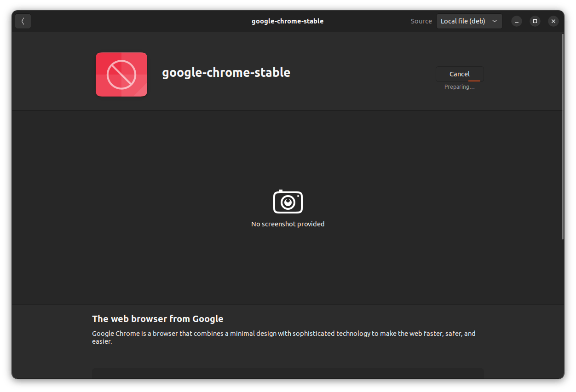The image size is (576, 392).
Task: Expand the source selector chevron
Action: [x=495, y=21]
